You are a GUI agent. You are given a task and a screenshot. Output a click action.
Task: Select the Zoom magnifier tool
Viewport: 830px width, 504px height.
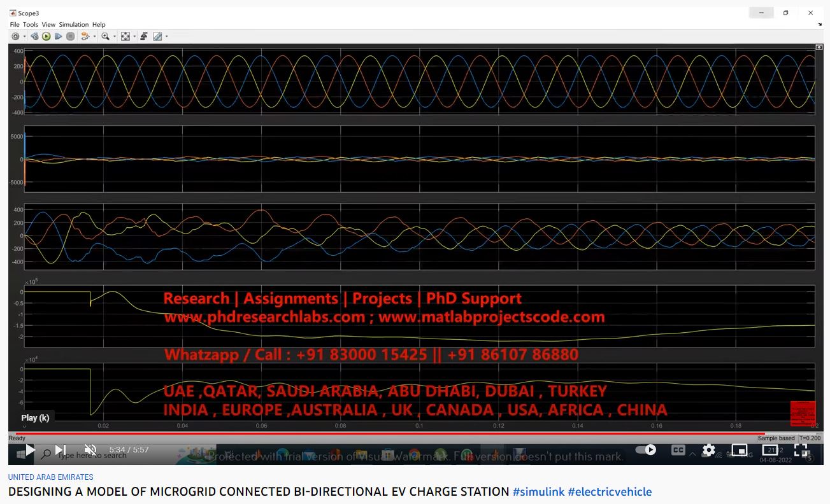105,36
